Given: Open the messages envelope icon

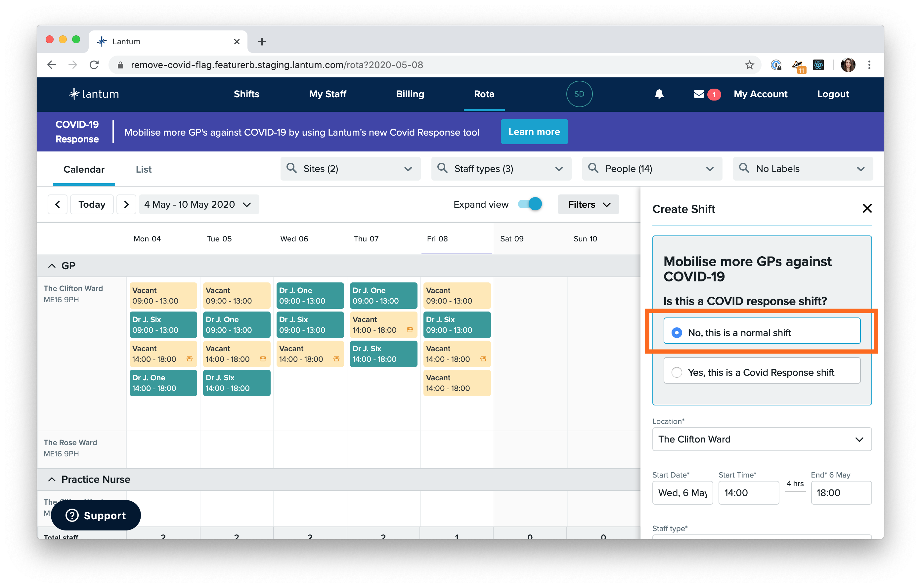Looking at the screenshot, I should tap(698, 94).
